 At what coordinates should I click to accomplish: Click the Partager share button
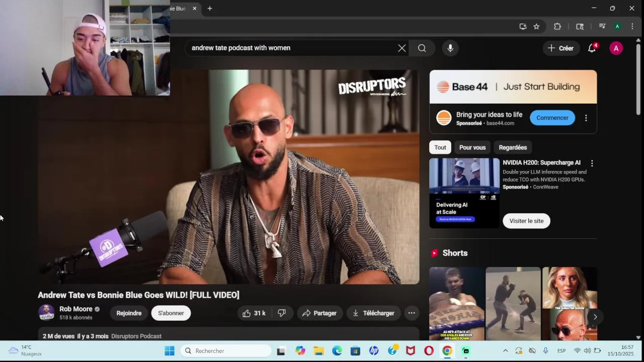click(x=319, y=313)
